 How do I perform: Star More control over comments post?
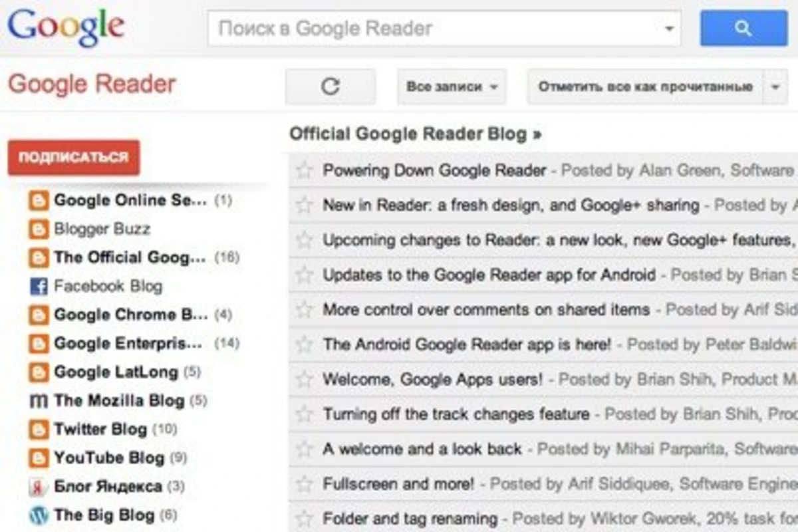coord(305,310)
